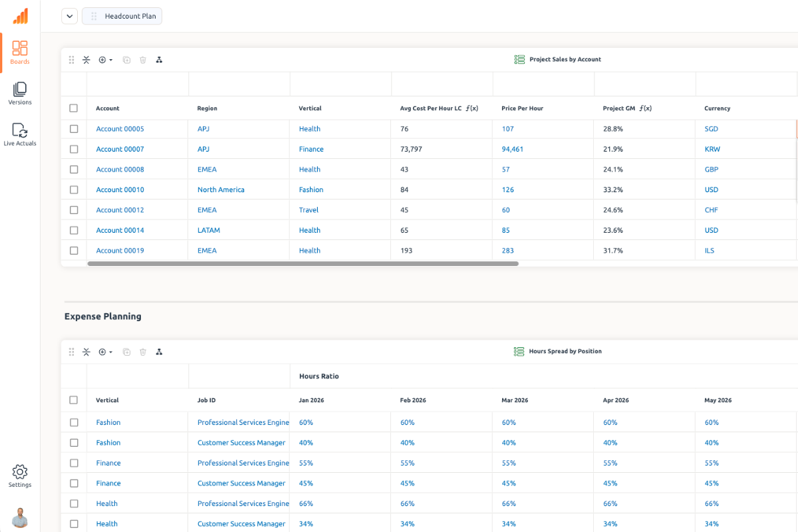
Task: Click hierarchy icon in Hours Spread toolbar
Action: [159, 352]
